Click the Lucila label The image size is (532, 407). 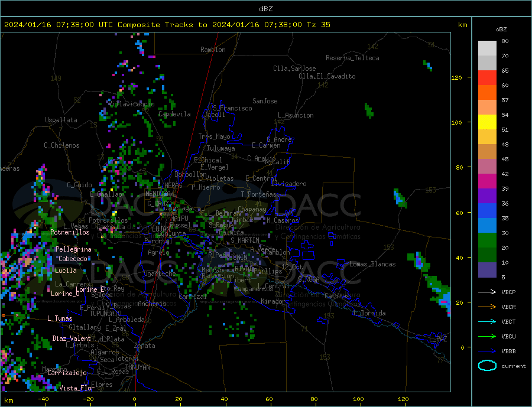pos(66,271)
